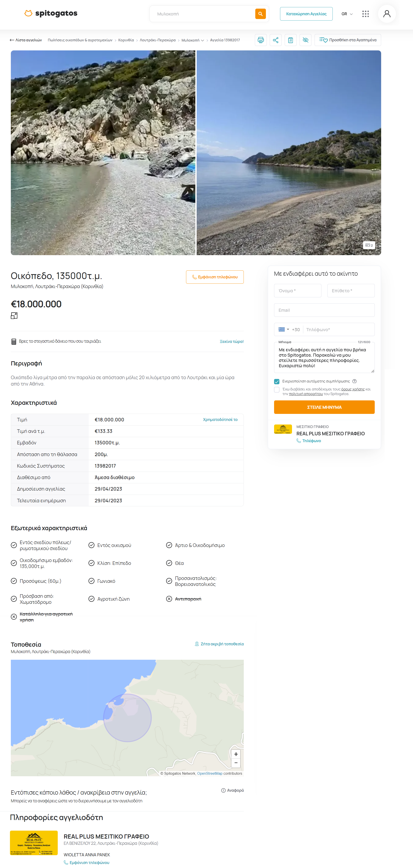Open the user account profile icon

[x=387, y=14]
